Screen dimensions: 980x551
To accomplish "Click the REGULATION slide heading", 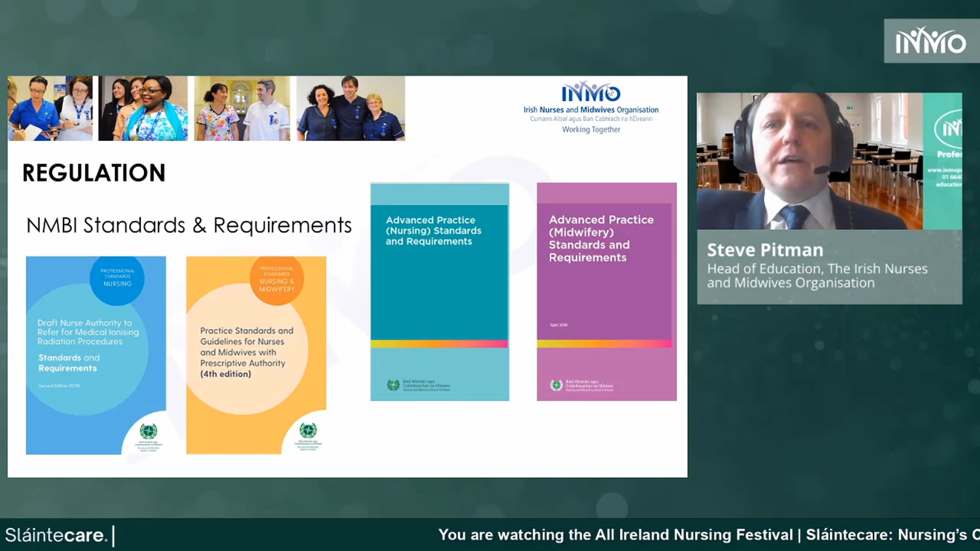I will (94, 173).
